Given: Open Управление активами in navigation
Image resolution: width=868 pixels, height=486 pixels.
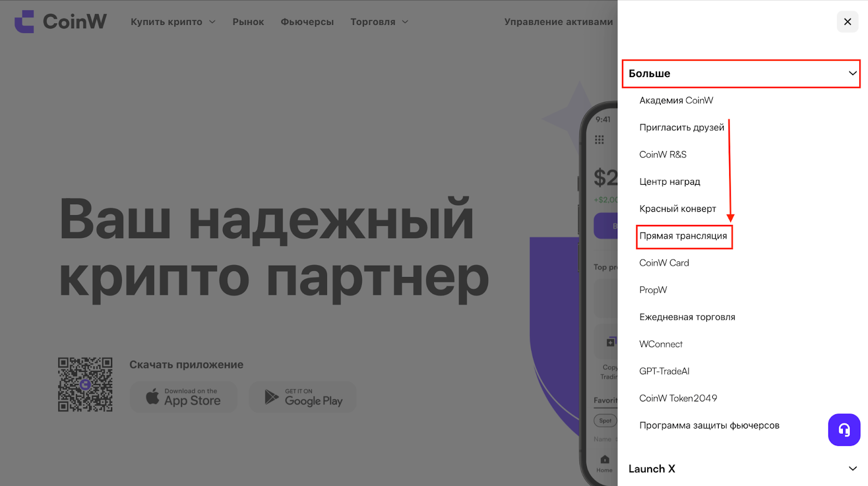Looking at the screenshot, I should [559, 22].
